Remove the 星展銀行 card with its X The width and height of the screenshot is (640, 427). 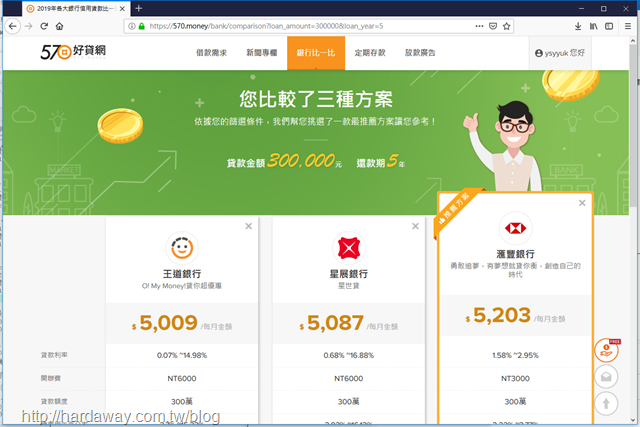click(415, 226)
